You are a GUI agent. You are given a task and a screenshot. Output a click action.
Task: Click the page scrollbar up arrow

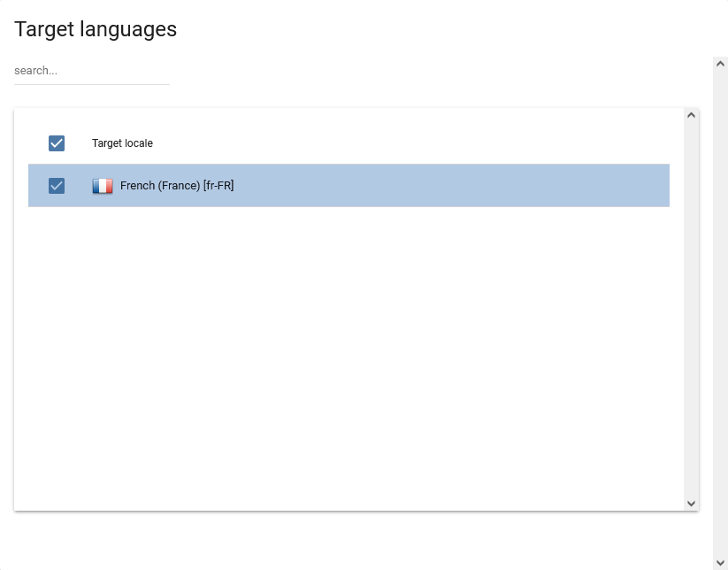pos(720,64)
